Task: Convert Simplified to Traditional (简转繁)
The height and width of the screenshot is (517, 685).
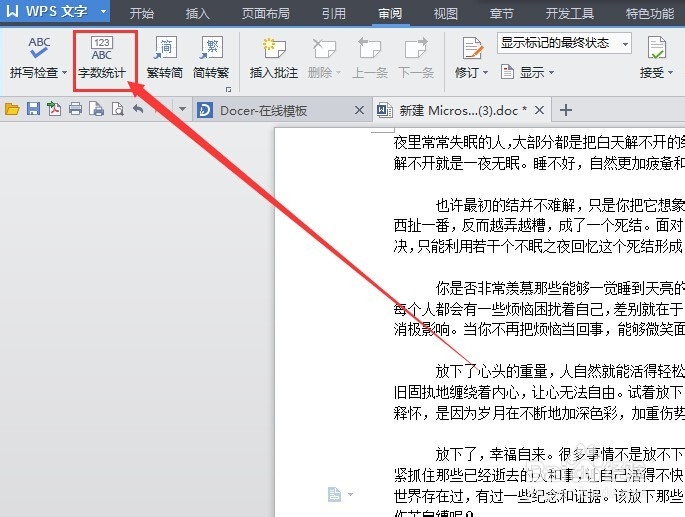Action: pos(211,58)
